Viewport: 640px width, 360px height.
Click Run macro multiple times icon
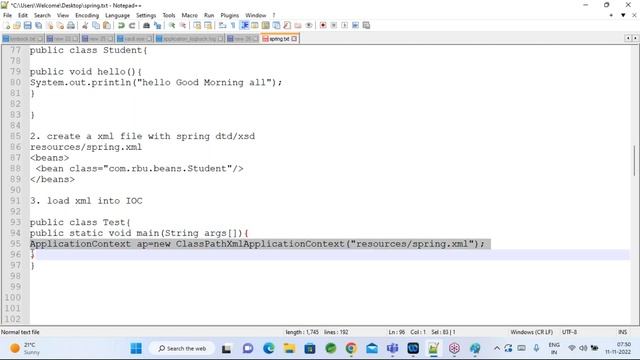[356, 25]
